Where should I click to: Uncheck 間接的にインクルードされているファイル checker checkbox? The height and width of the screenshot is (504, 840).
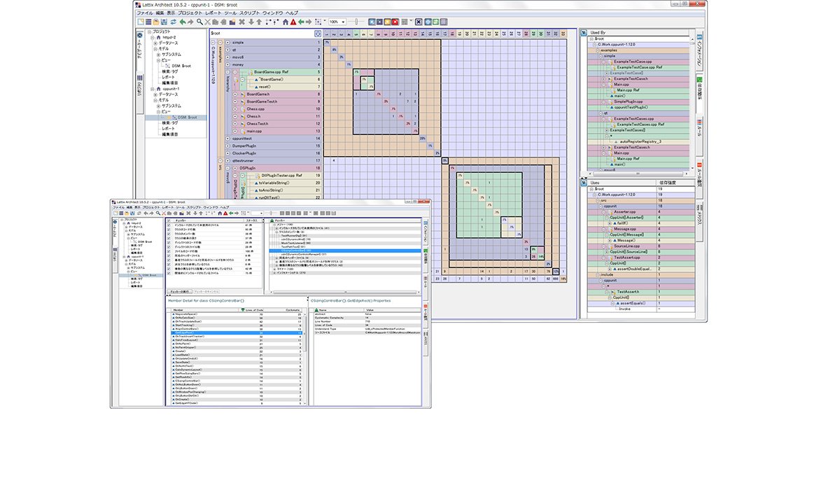(x=169, y=272)
